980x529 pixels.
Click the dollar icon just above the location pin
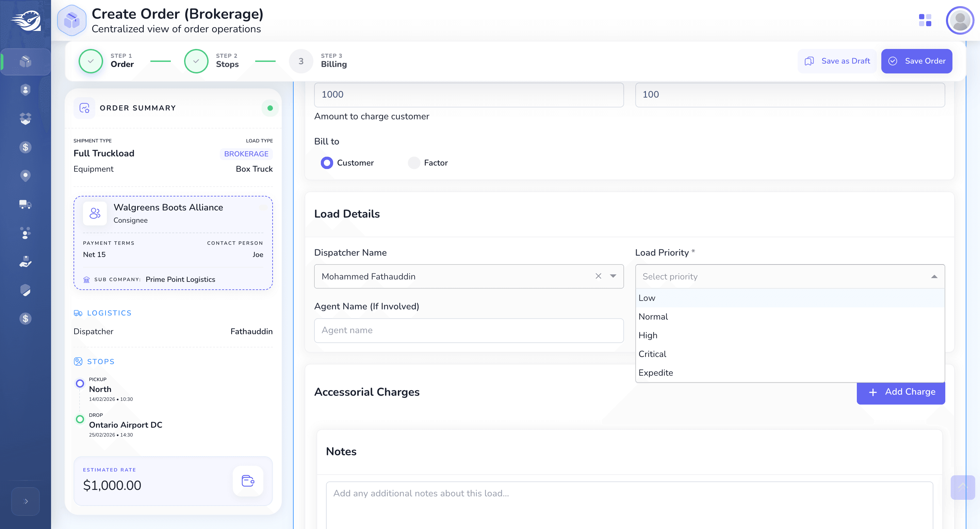point(25,147)
